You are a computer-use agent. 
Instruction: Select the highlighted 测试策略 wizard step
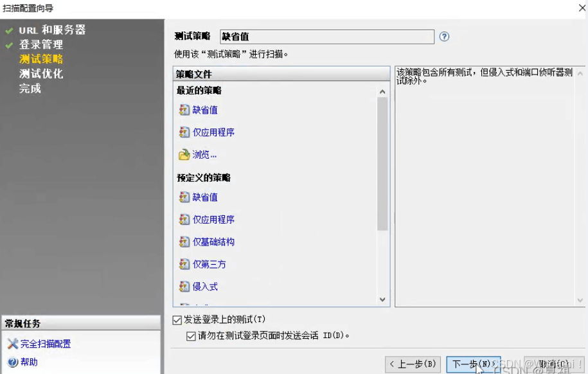click(x=41, y=59)
